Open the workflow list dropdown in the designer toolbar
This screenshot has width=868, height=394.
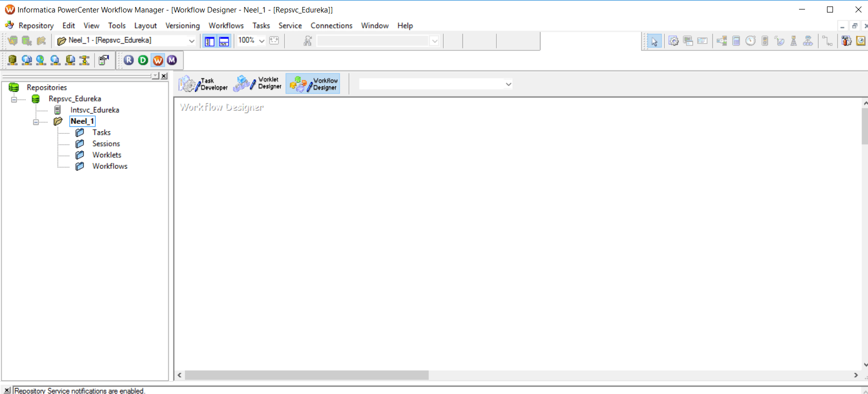(x=508, y=84)
